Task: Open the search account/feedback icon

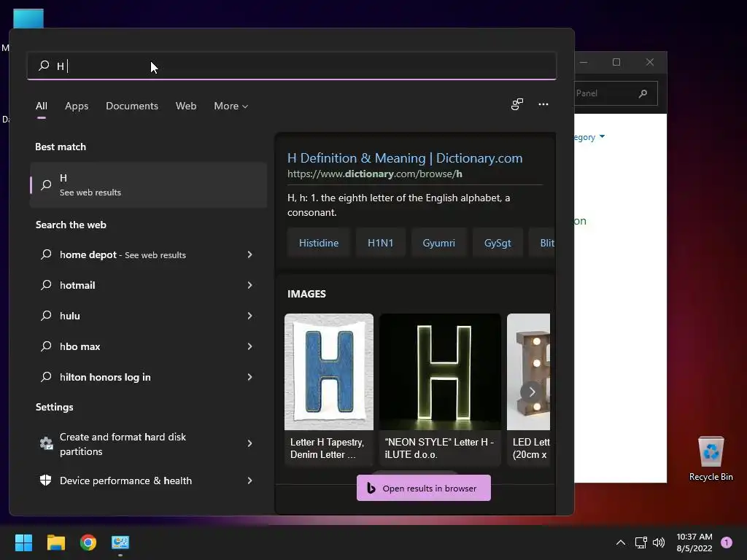Action: 517,104
